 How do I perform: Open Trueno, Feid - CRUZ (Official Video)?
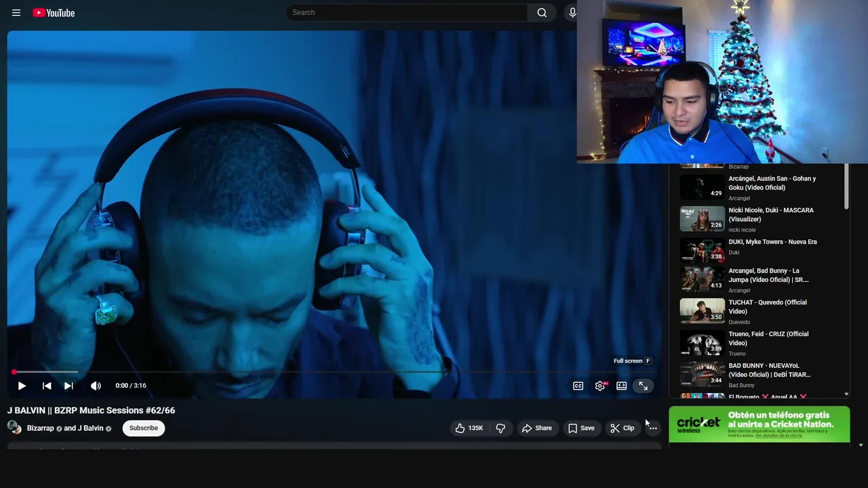(x=768, y=338)
